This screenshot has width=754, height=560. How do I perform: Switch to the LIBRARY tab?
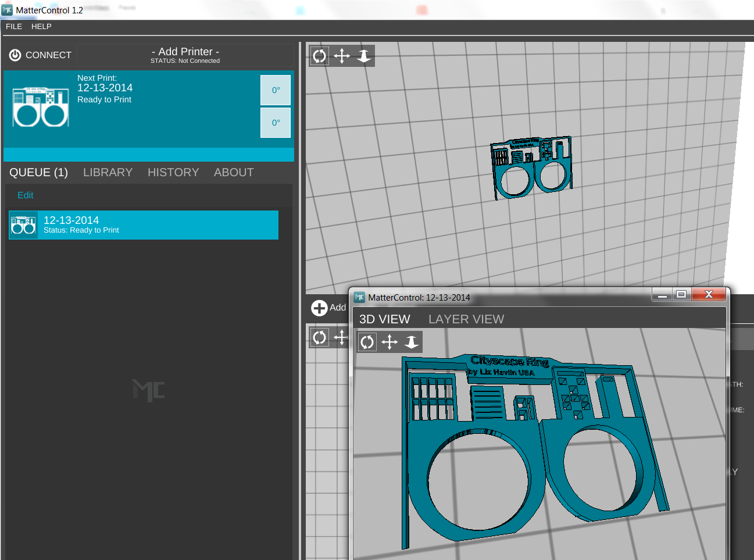coord(108,172)
